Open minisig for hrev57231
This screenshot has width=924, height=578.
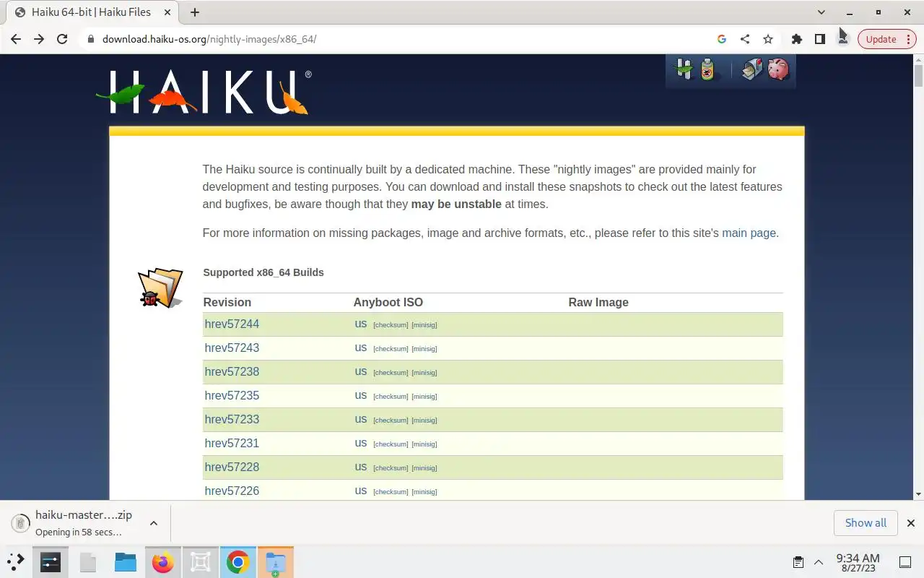coord(424,444)
